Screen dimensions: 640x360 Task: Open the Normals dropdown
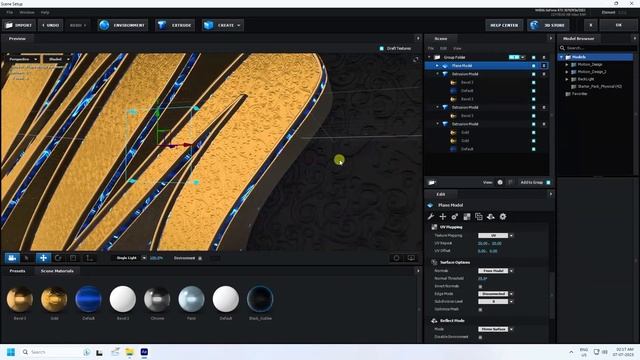point(496,271)
